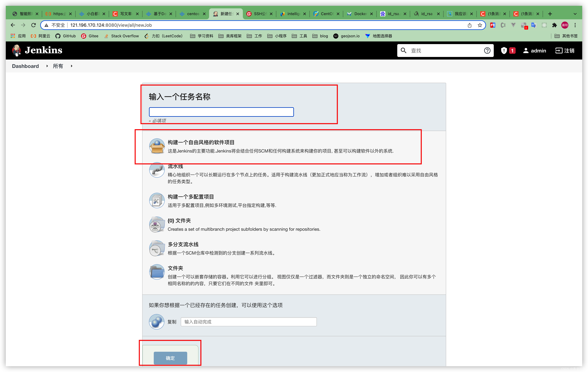Click the browser forward arrow

coord(23,25)
